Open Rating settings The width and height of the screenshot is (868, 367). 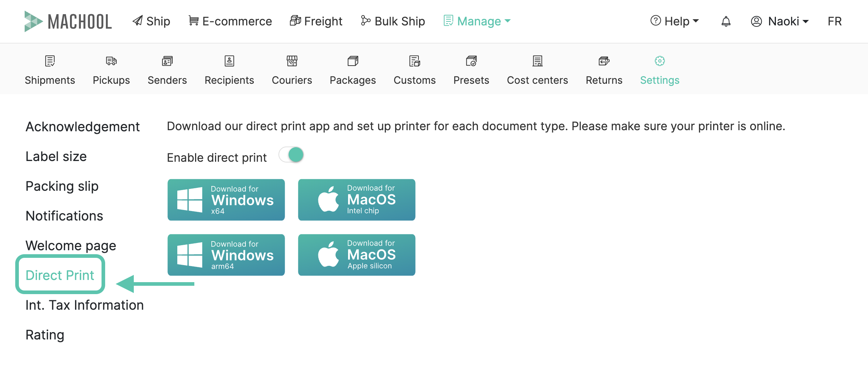tap(45, 335)
